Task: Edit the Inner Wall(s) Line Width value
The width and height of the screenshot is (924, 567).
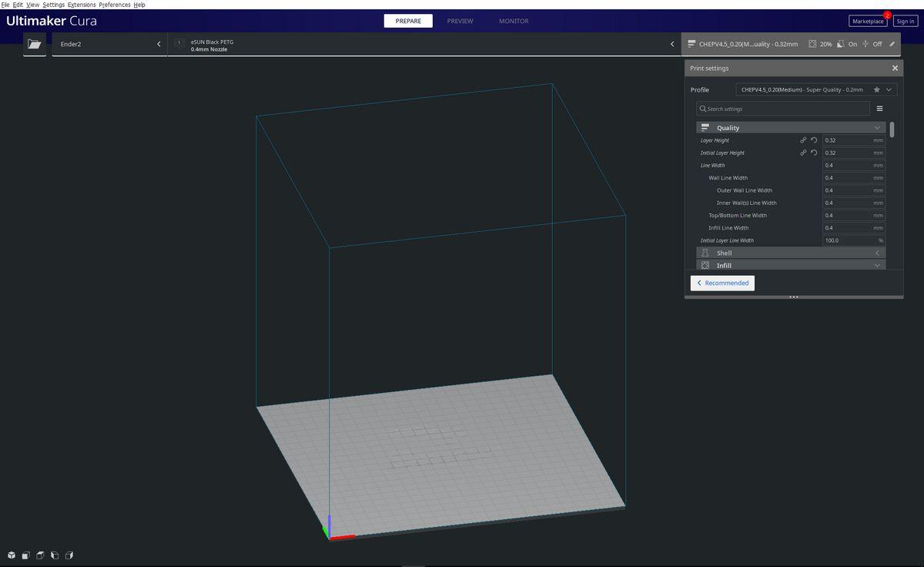Action: coord(853,203)
